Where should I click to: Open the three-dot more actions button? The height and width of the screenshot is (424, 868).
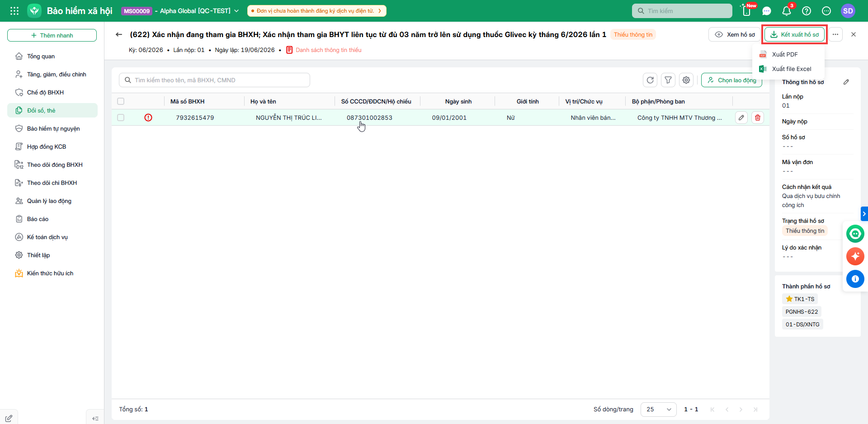coord(835,34)
